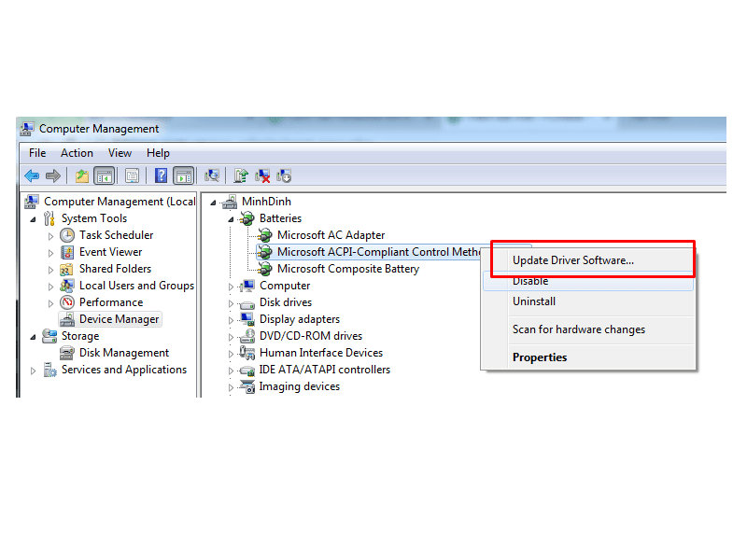This screenshot has height=560, width=747.
Task: Select the Shared Folders icon
Action: point(66,269)
